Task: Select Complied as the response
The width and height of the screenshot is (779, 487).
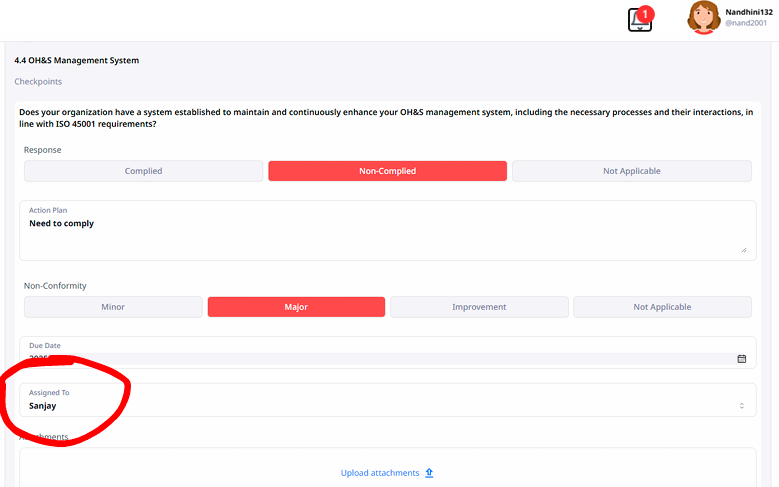Action: 143,171
